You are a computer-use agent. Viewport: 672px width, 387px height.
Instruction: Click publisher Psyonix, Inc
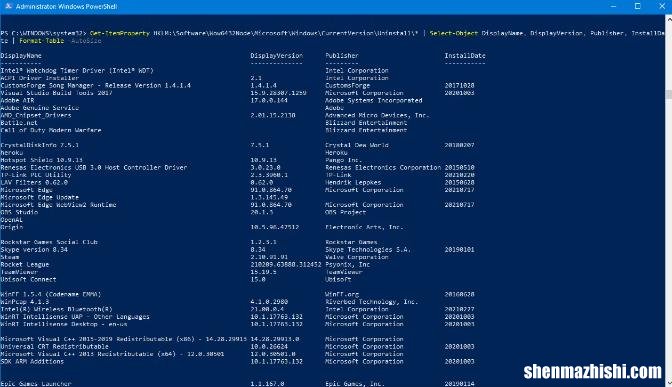(x=347, y=265)
